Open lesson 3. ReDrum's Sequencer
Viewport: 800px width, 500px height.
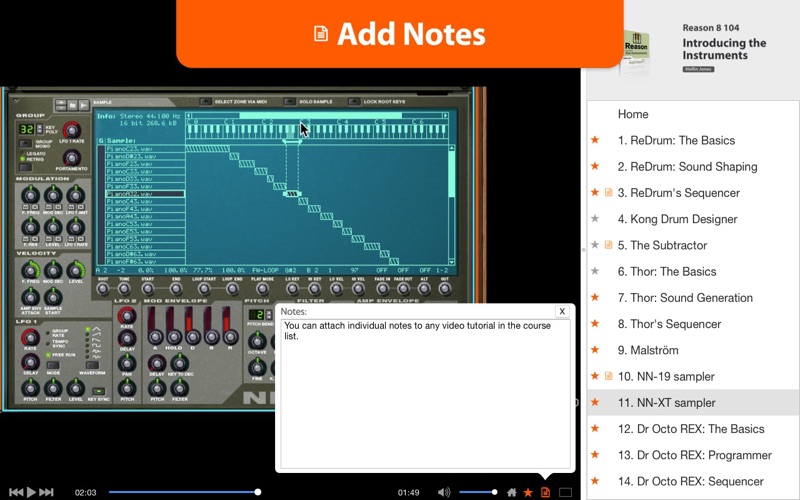pos(679,193)
